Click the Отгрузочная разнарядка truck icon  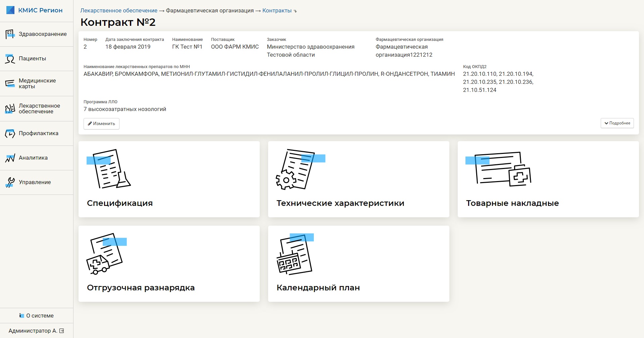[107, 254]
